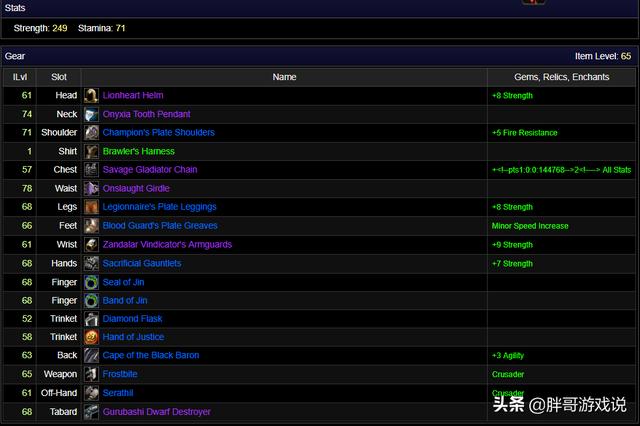Open the Legionnaire's Plate Leggings link
The width and height of the screenshot is (640, 426).
click(159, 207)
